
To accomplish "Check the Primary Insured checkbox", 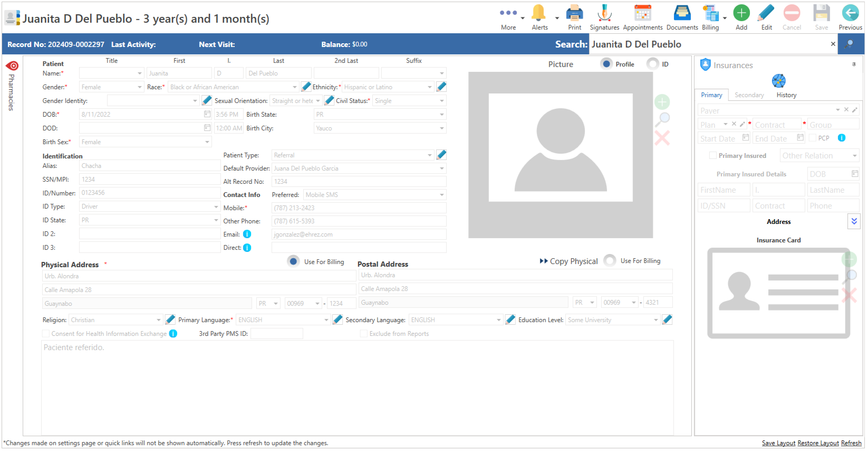I will (712, 156).
